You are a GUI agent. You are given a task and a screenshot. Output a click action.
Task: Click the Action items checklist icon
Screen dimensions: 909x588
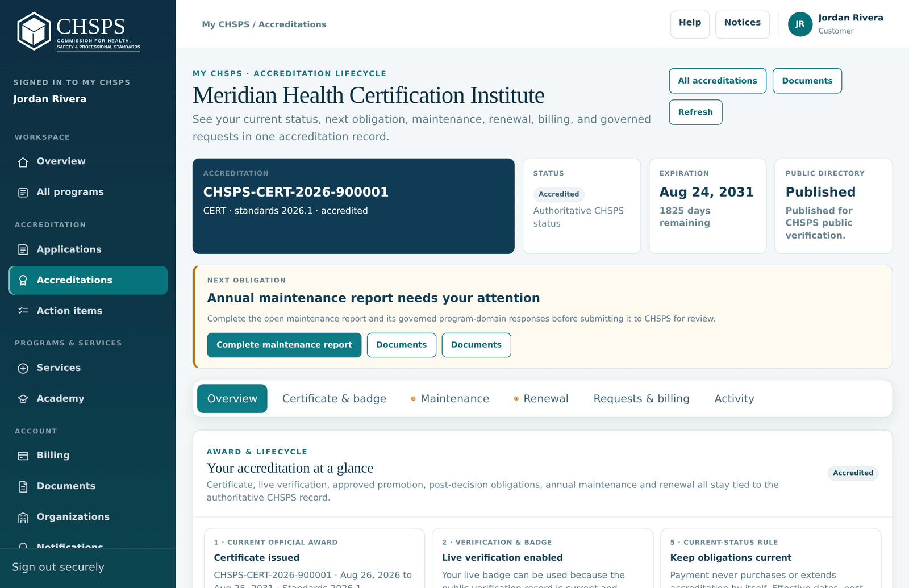23,311
